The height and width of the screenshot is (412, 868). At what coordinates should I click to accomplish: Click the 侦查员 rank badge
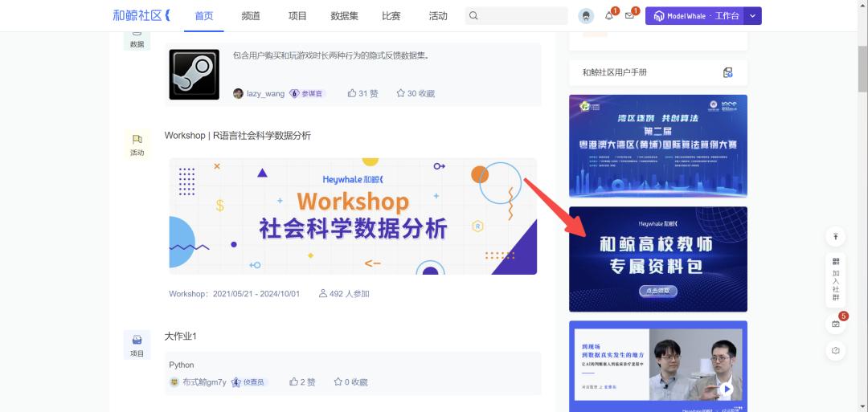(x=250, y=382)
